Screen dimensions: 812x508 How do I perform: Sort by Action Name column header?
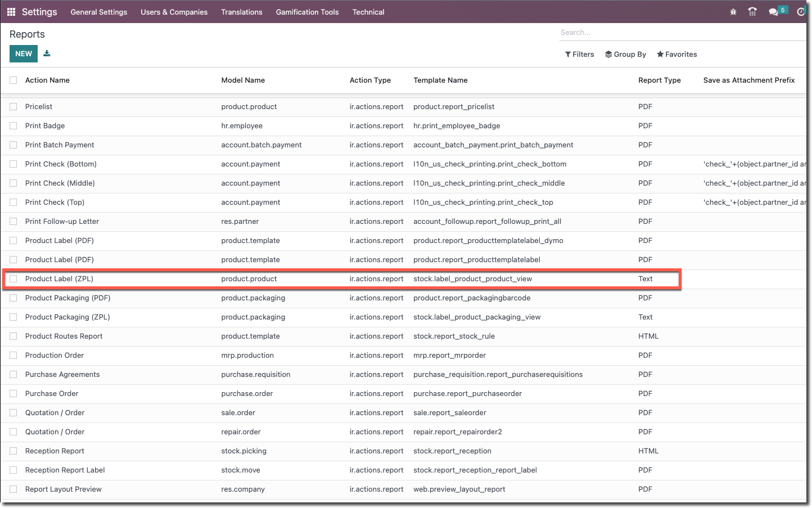click(47, 80)
